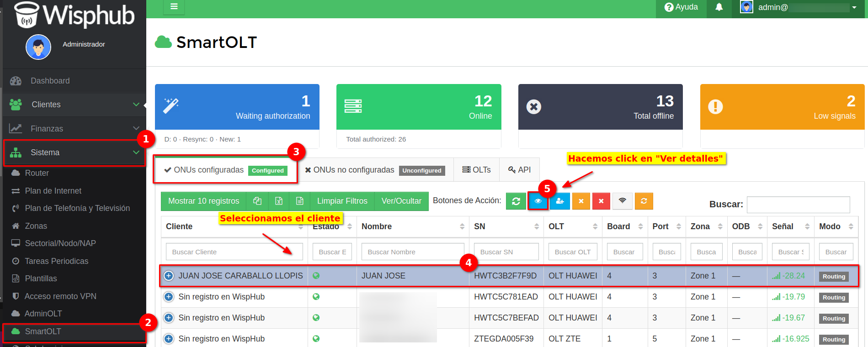Switch to ONUs configuradas tab
Image resolution: width=868 pixels, height=347 pixels.
click(225, 170)
